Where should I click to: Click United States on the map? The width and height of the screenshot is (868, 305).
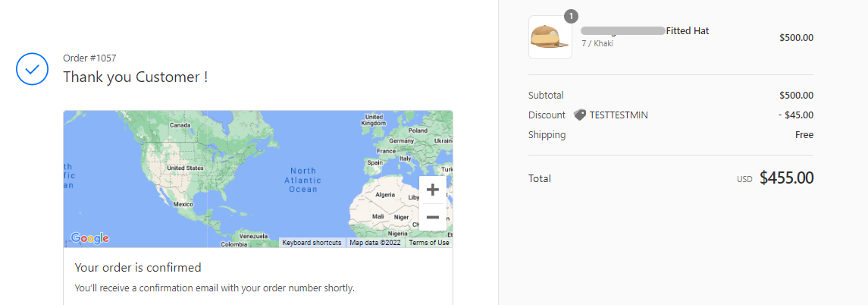coord(185,168)
